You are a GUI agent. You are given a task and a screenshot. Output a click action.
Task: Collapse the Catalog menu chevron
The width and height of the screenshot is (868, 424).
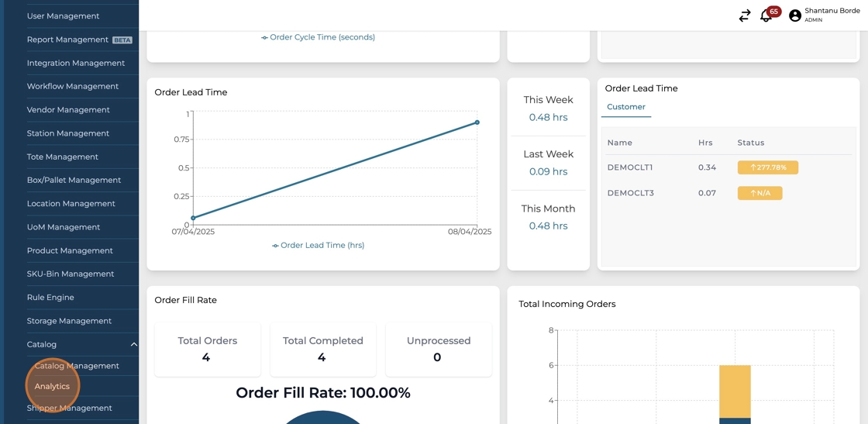tap(133, 344)
